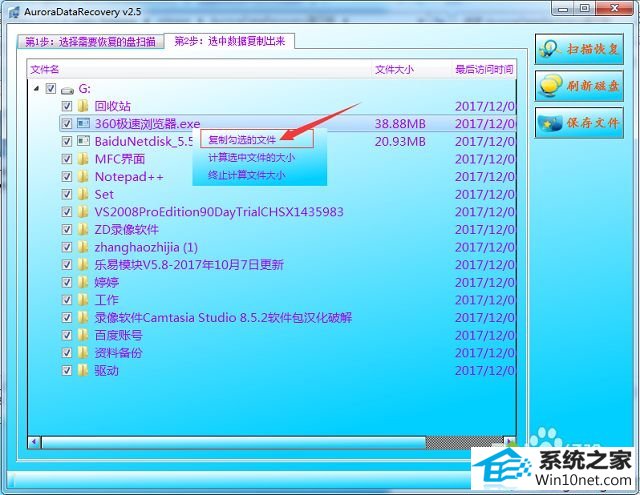The height and width of the screenshot is (495, 640).
Task: Choose 终止计算文件大小 menu entry
Action: 247,175
